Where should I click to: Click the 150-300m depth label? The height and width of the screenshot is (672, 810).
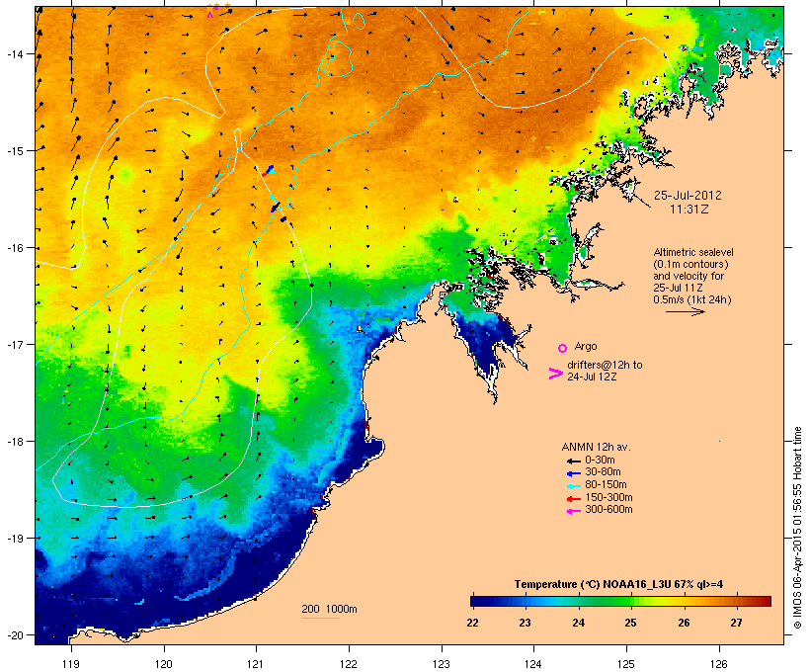[608, 497]
